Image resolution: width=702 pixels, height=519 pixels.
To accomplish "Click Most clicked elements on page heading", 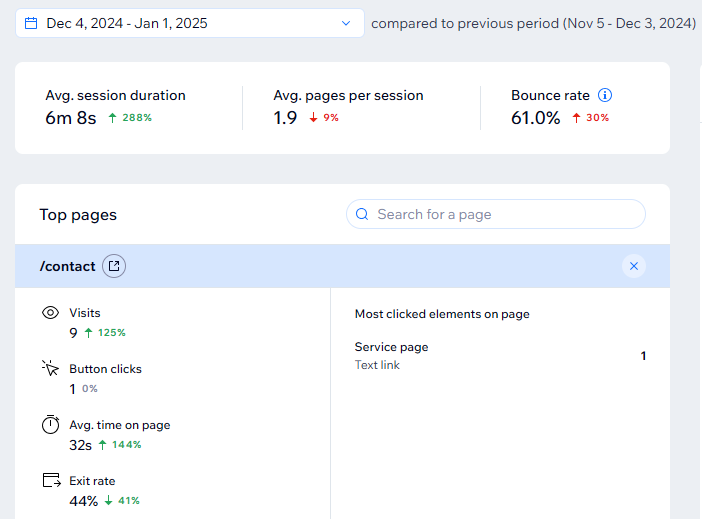I will 442,314.
